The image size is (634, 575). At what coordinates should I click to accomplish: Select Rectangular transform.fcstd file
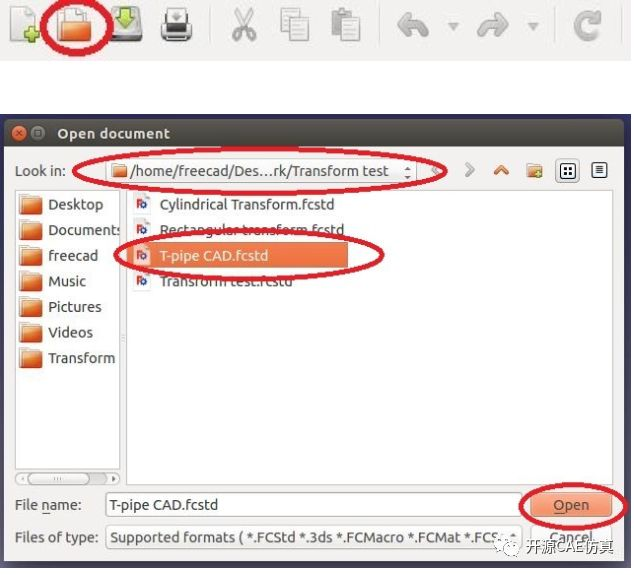coord(239,230)
